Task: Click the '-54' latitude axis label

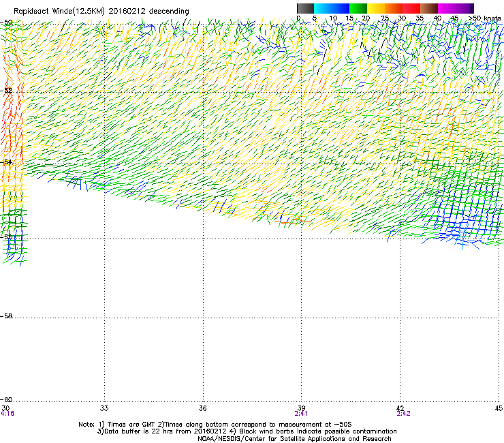Action: (6, 162)
